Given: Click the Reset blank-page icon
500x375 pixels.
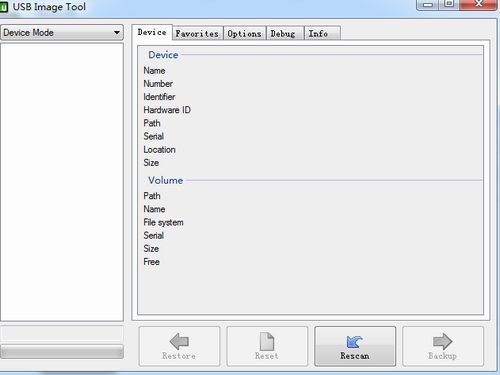Looking at the screenshot, I should [x=267, y=341].
